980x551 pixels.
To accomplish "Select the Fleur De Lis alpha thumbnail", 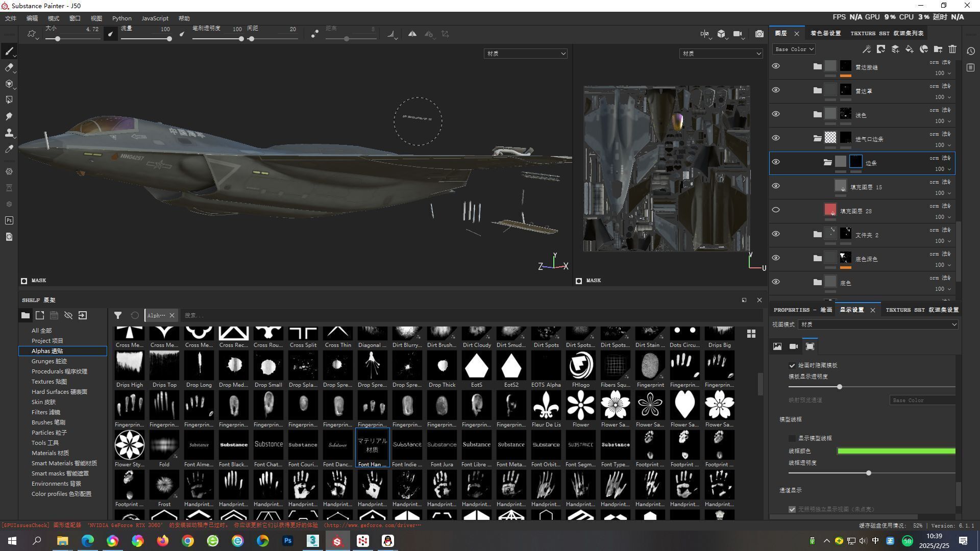I will click(x=546, y=406).
